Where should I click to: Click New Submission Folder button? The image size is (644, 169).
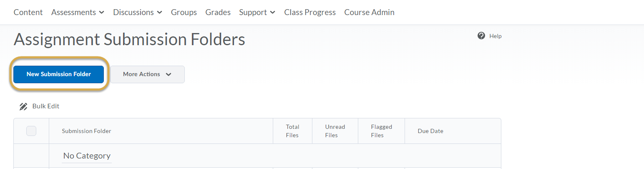click(59, 74)
